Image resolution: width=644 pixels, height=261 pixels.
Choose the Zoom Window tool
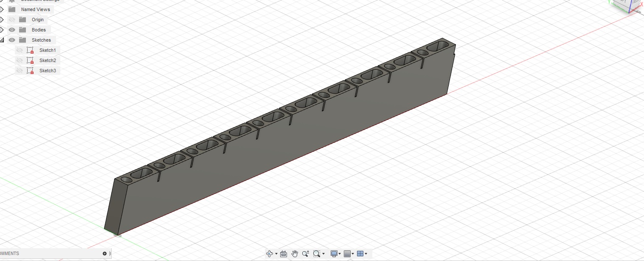(x=316, y=254)
